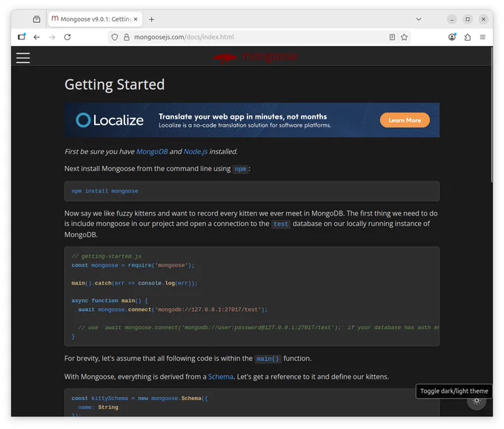
Task: Click the site security padlock icon
Action: tap(127, 37)
